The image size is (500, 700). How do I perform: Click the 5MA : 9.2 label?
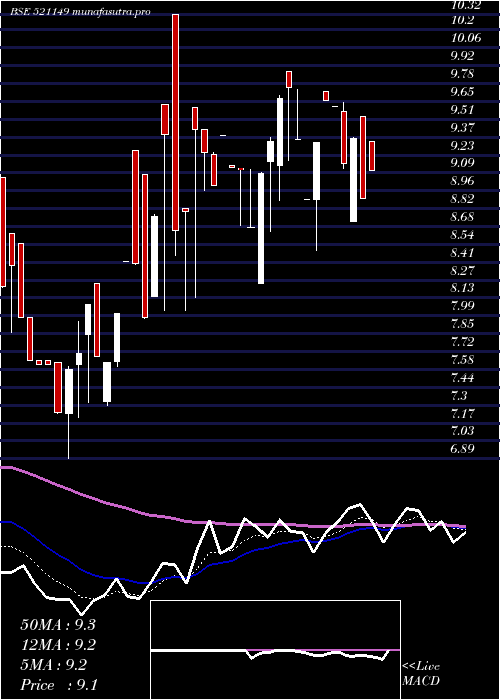(x=54, y=665)
